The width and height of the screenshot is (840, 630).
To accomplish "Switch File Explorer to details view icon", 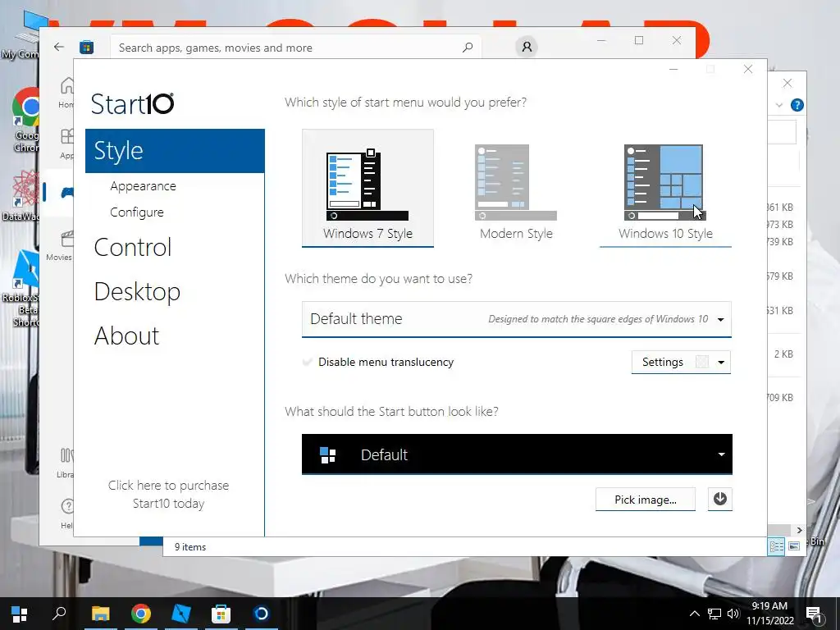I will pyautogui.click(x=776, y=546).
